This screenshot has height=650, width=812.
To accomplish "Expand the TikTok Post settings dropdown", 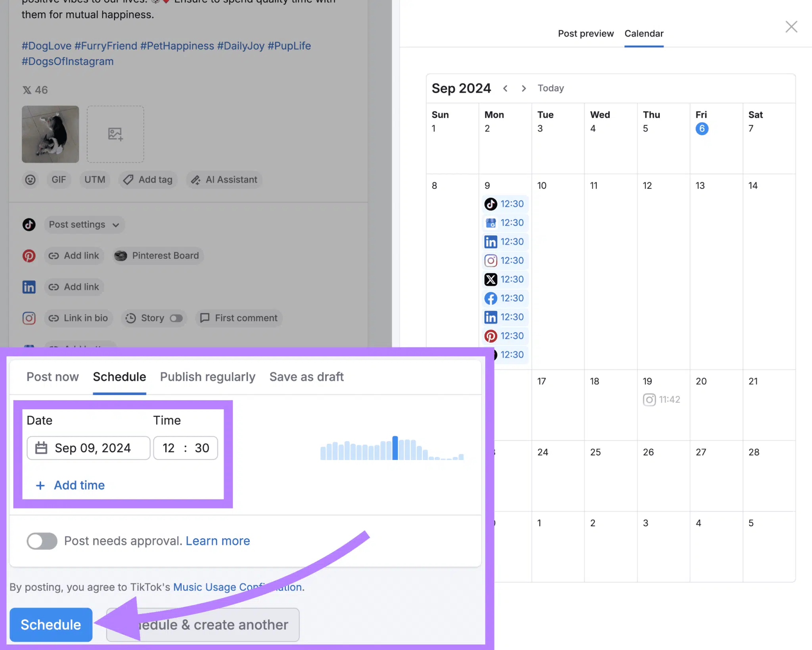I will [x=84, y=224].
